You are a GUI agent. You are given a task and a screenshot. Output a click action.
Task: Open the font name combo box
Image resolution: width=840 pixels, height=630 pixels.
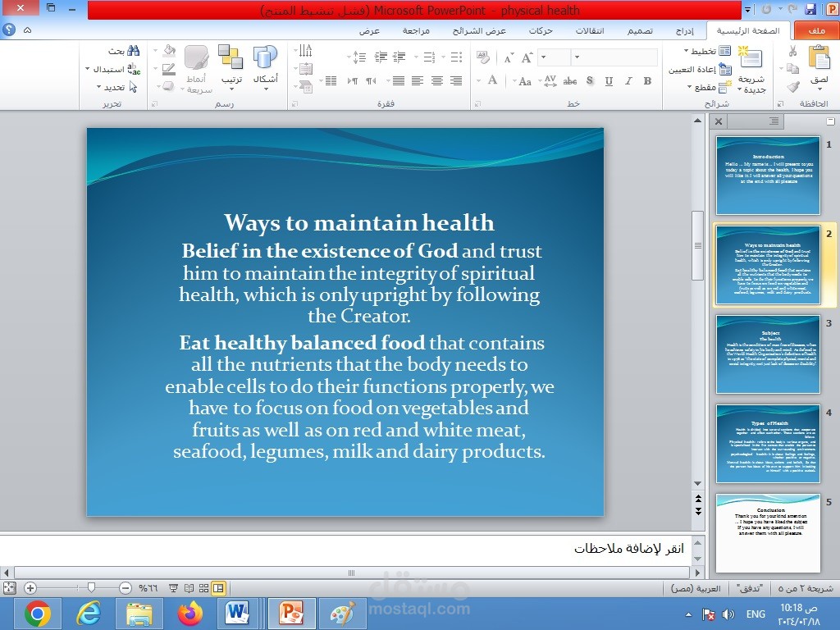pos(615,57)
